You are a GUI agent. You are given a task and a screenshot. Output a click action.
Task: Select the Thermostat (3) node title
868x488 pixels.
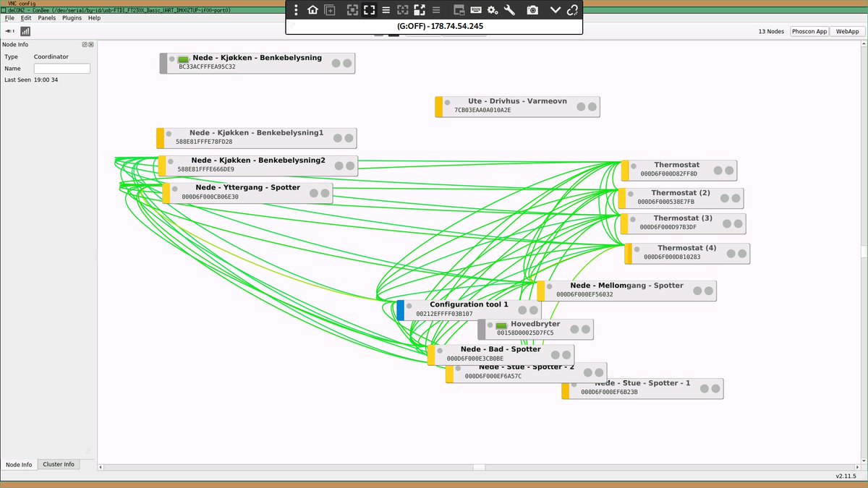(683, 218)
